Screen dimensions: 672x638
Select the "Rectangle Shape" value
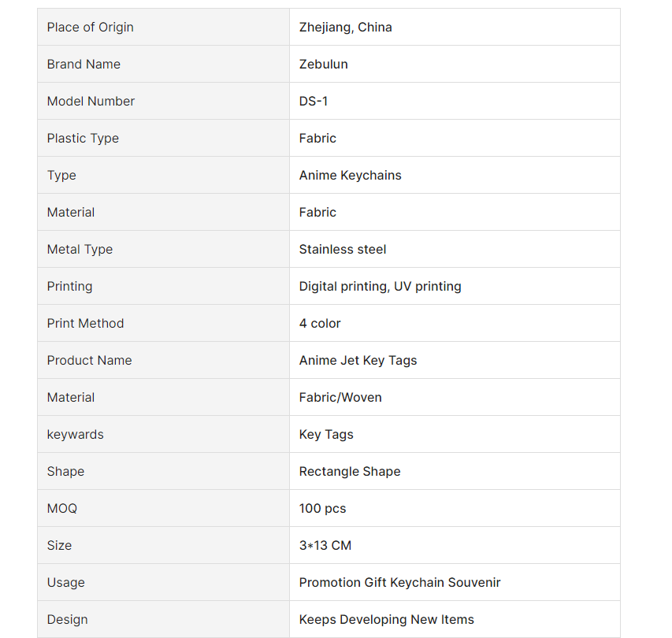pyautogui.click(x=350, y=472)
